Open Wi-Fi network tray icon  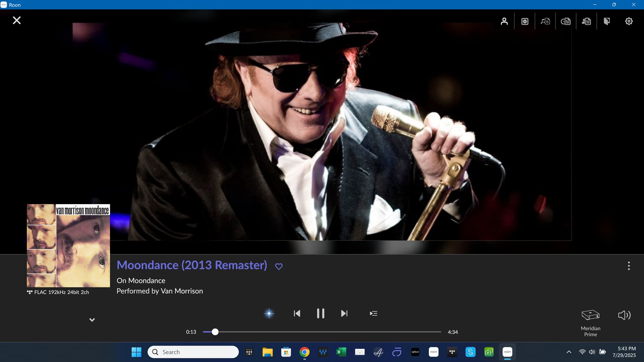[x=582, y=352]
